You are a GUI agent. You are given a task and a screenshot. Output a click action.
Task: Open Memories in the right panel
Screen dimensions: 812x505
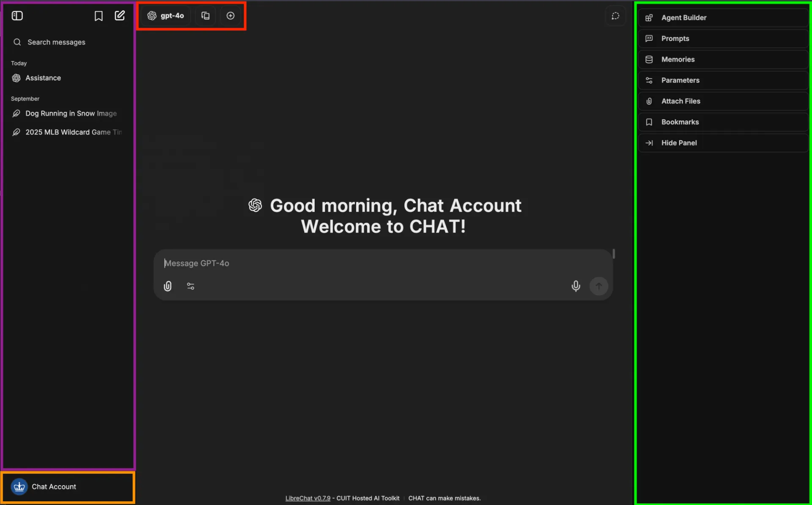pos(723,59)
